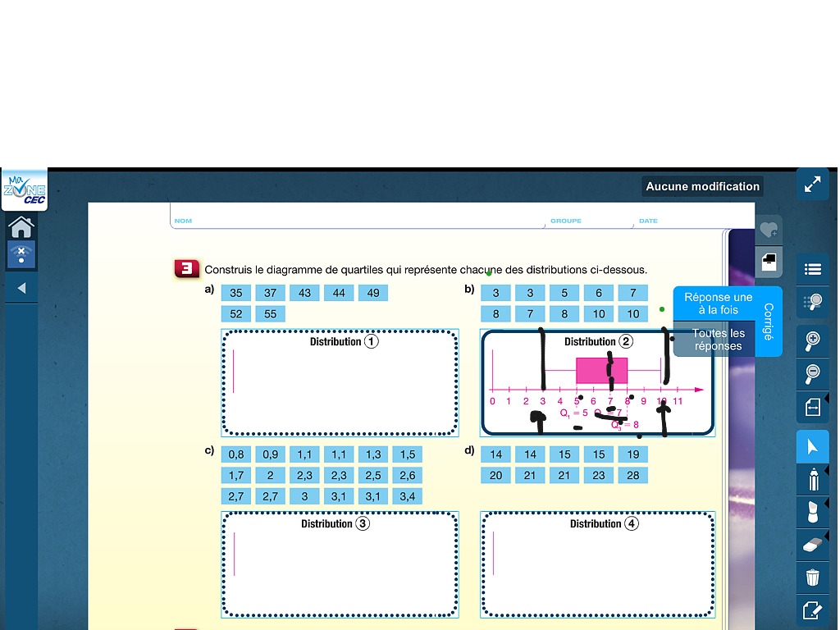840x630 pixels.
Task: Click 'Toutes les réponses' button
Action: pyautogui.click(x=718, y=340)
